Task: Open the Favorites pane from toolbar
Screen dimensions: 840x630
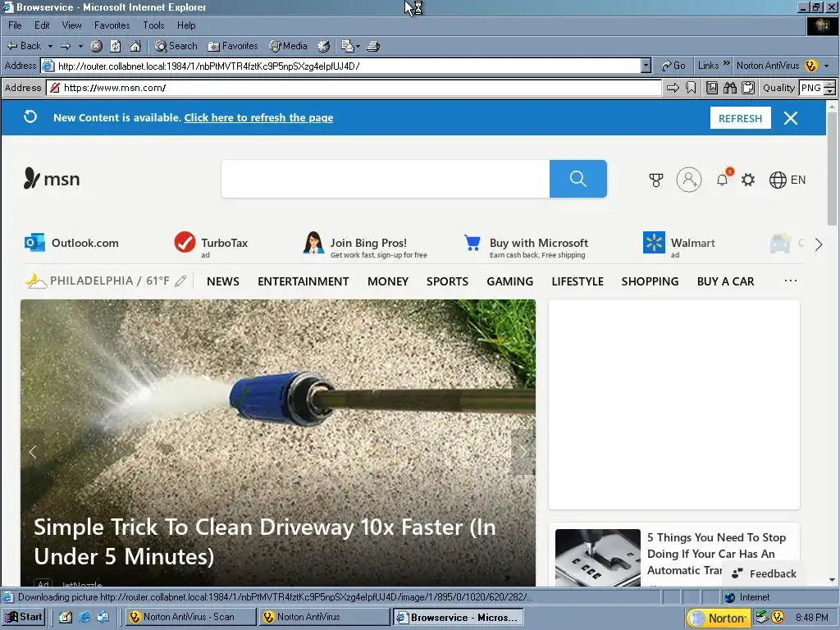Action: [x=233, y=46]
